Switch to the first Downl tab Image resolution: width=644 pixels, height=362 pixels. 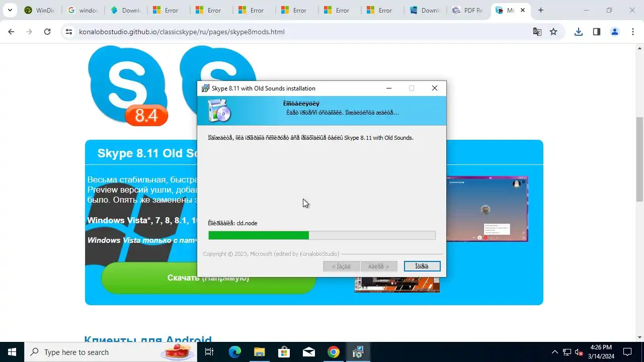pyautogui.click(x=126, y=10)
